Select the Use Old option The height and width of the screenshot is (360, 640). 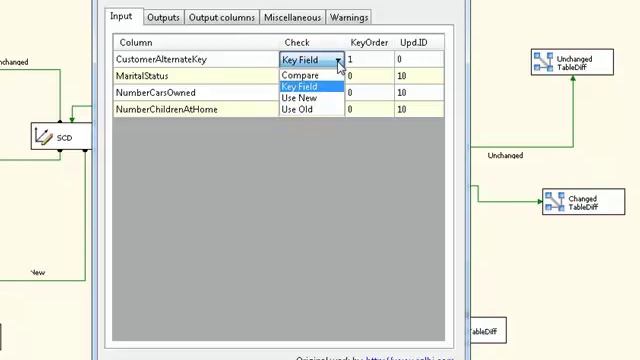[312, 109]
